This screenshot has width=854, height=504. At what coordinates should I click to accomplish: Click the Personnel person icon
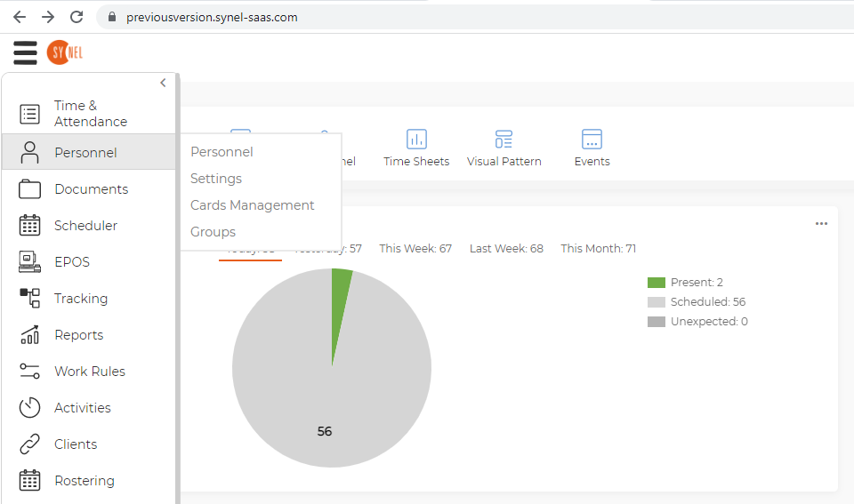pos(29,152)
